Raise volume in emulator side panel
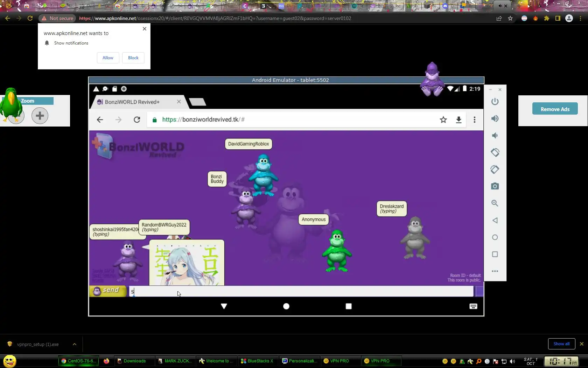588x368 pixels. (x=495, y=118)
